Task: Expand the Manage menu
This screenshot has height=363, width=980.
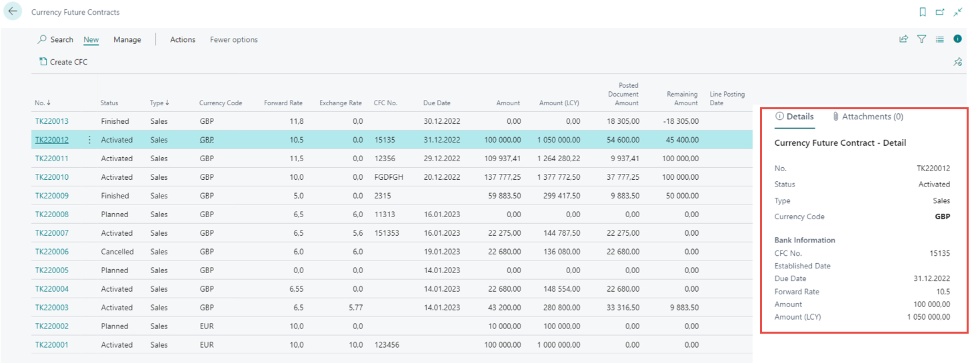Action: (127, 40)
